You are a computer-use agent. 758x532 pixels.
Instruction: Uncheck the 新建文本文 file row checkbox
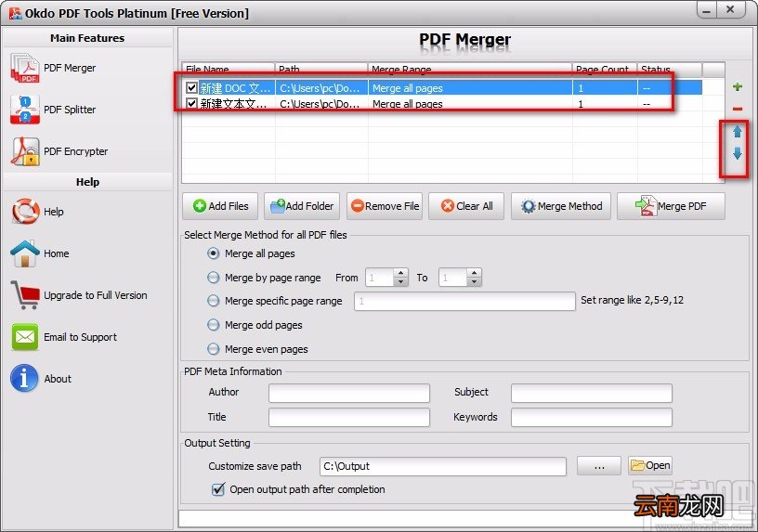192,103
